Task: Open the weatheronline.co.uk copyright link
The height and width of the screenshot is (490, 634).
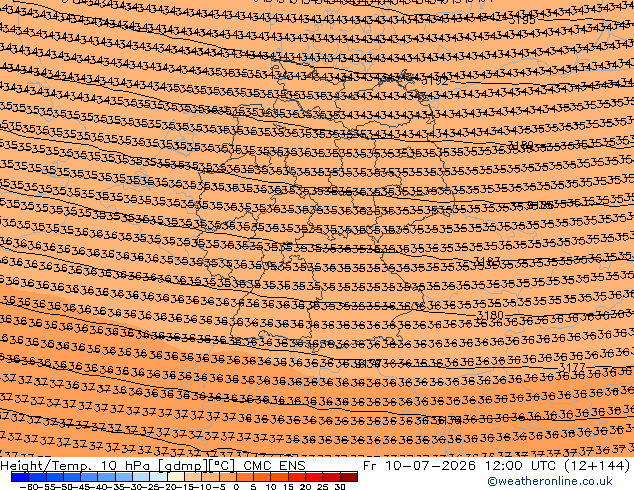Action: (550, 481)
